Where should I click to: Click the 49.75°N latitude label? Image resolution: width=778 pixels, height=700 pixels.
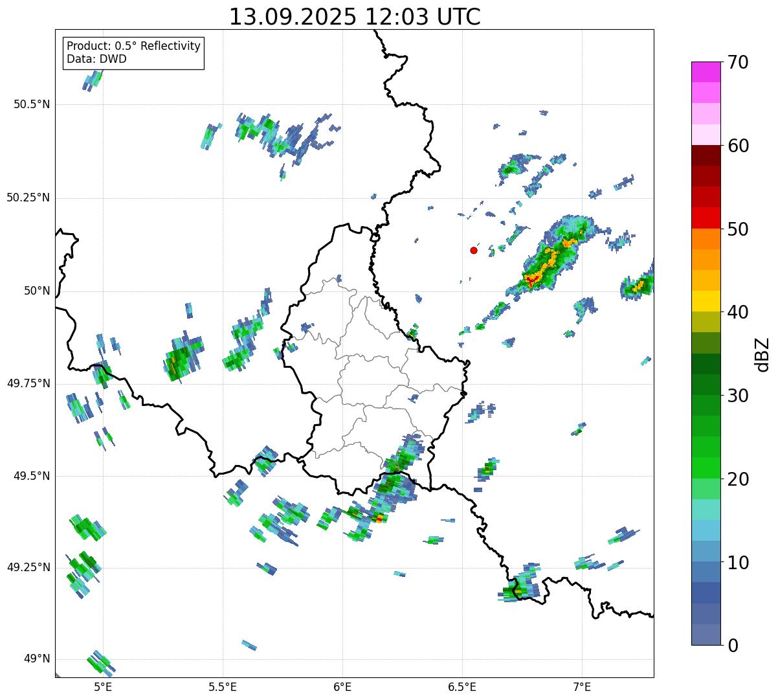coord(28,383)
